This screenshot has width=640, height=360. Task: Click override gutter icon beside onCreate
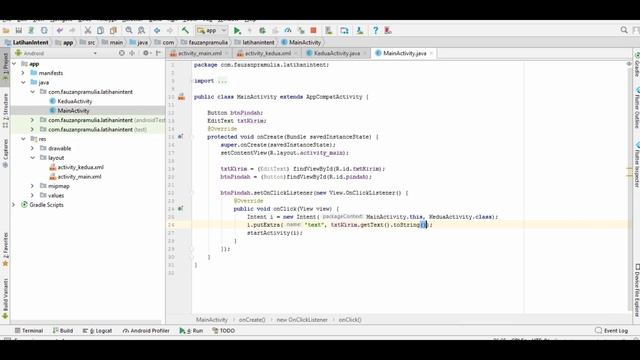(x=180, y=137)
